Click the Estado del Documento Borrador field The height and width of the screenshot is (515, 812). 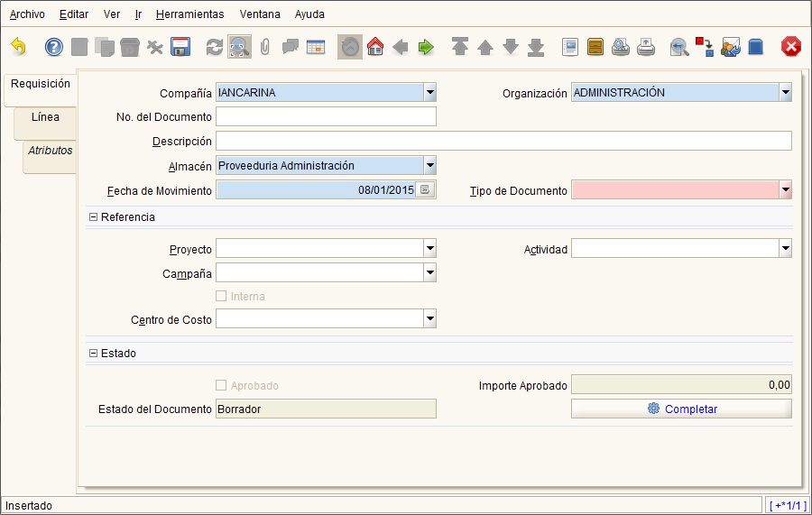(x=327, y=409)
